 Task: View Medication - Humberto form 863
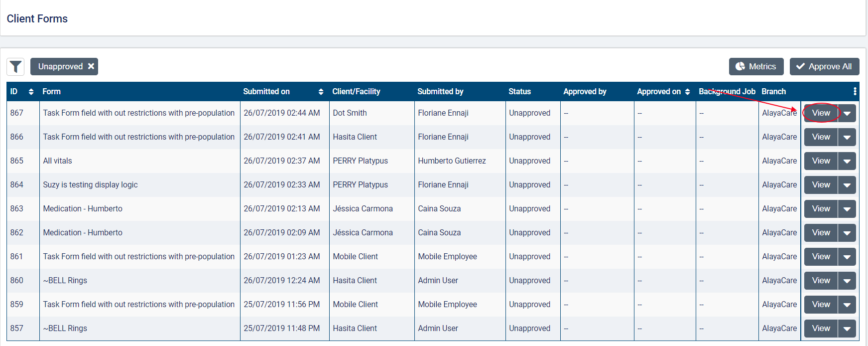821,209
